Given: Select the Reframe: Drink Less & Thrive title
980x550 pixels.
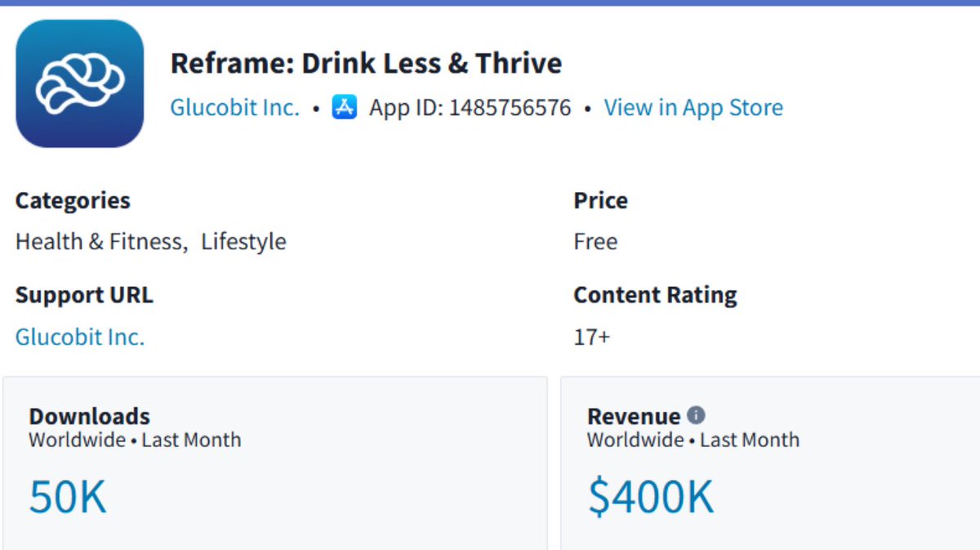Looking at the screenshot, I should click(366, 63).
